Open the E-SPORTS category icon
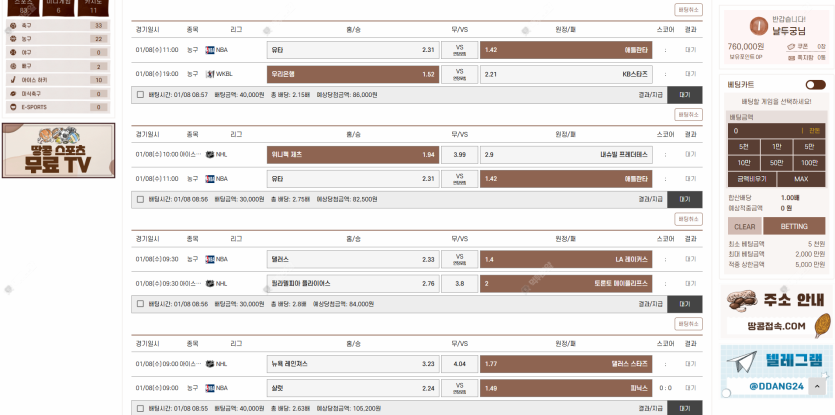This screenshot has width=835, height=415. tap(12, 106)
